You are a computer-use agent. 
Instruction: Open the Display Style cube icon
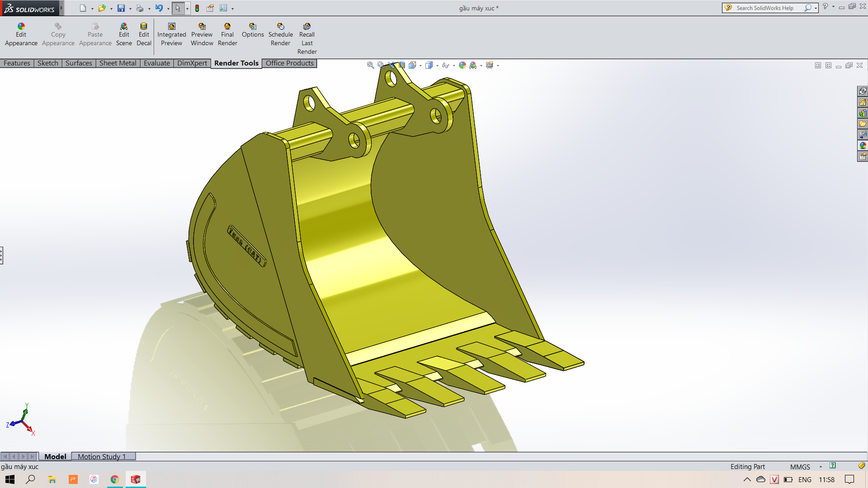click(x=429, y=65)
